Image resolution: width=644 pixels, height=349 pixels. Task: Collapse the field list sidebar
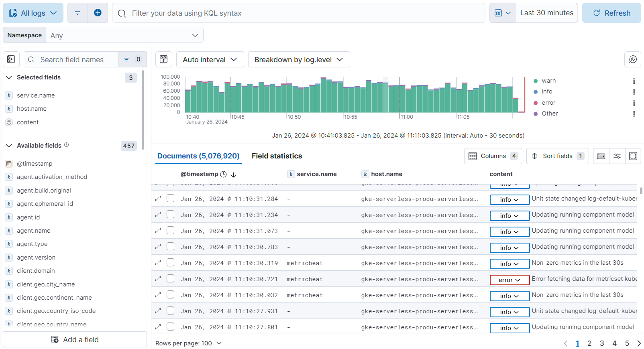11,59
